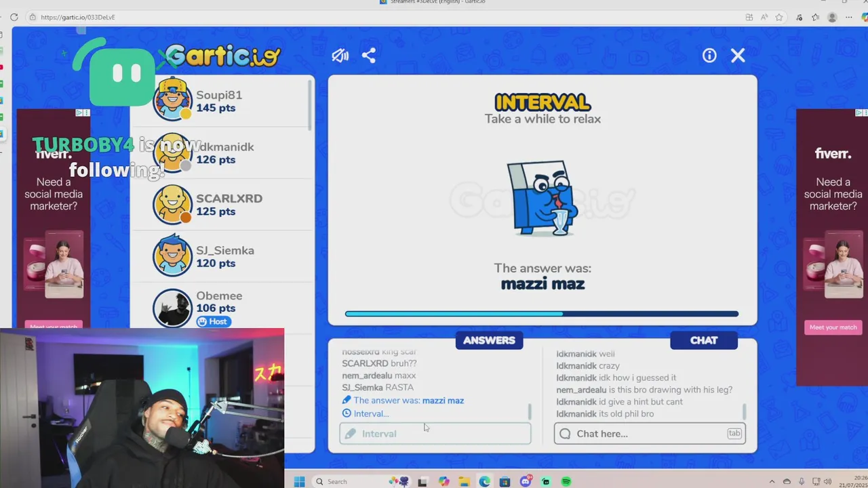Use the player list scrollbar
This screenshot has height=488, width=868.
pyautogui.click(x=311, y=106)
